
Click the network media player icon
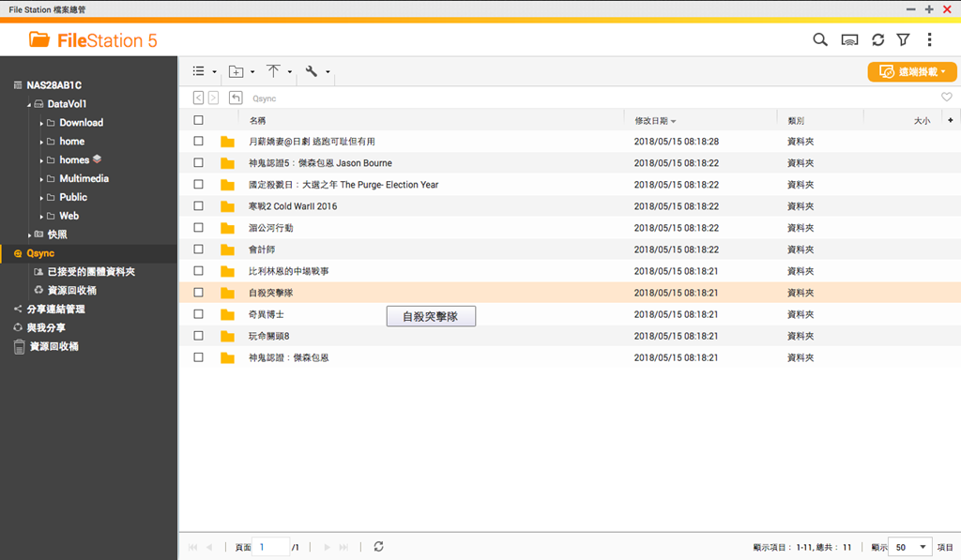pyautogui.click(x=849, y=40)
